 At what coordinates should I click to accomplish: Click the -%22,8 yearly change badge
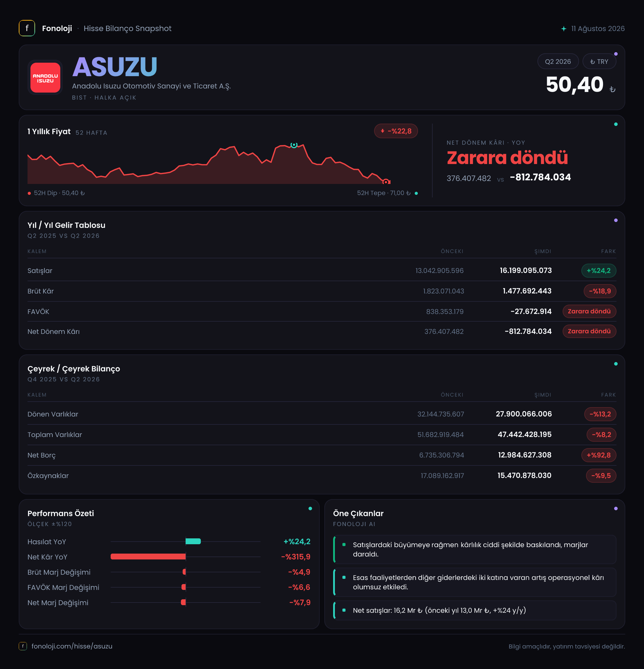pos(396,131)
